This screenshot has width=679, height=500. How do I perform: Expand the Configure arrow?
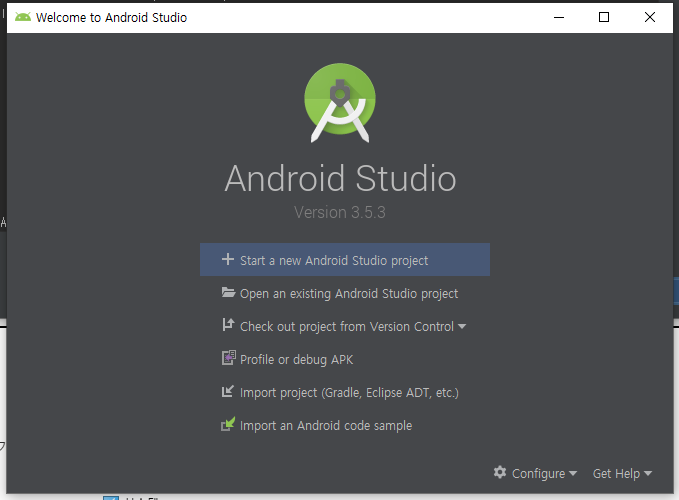[x=573, y=474]
